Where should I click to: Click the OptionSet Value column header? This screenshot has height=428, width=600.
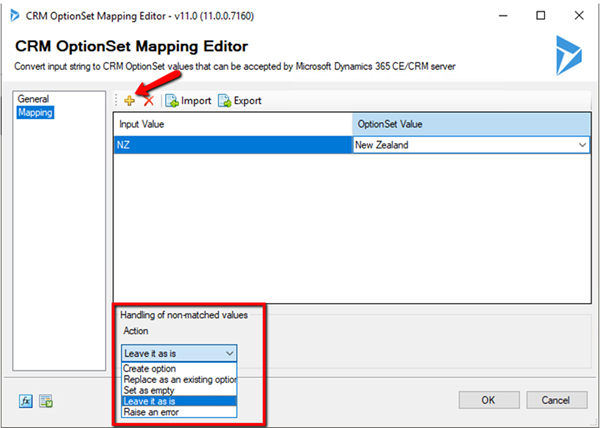pyautogui.click(x=472, y=124)
